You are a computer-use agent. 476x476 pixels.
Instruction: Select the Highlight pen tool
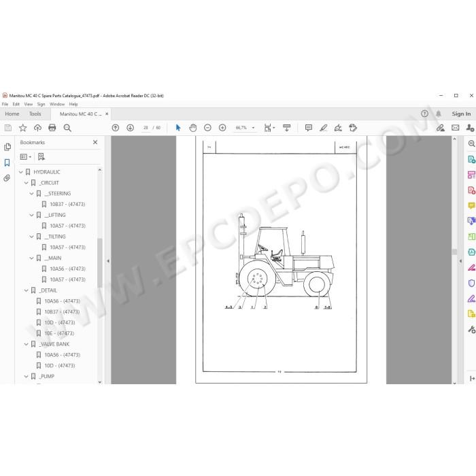(x=324, y=128)
